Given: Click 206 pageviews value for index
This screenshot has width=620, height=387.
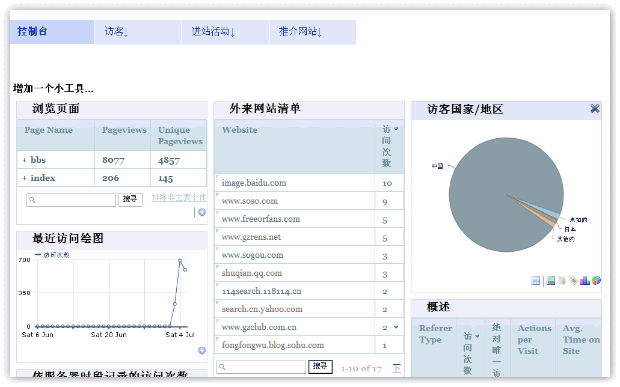Looking at the screenshot, I should coord(110,178).
